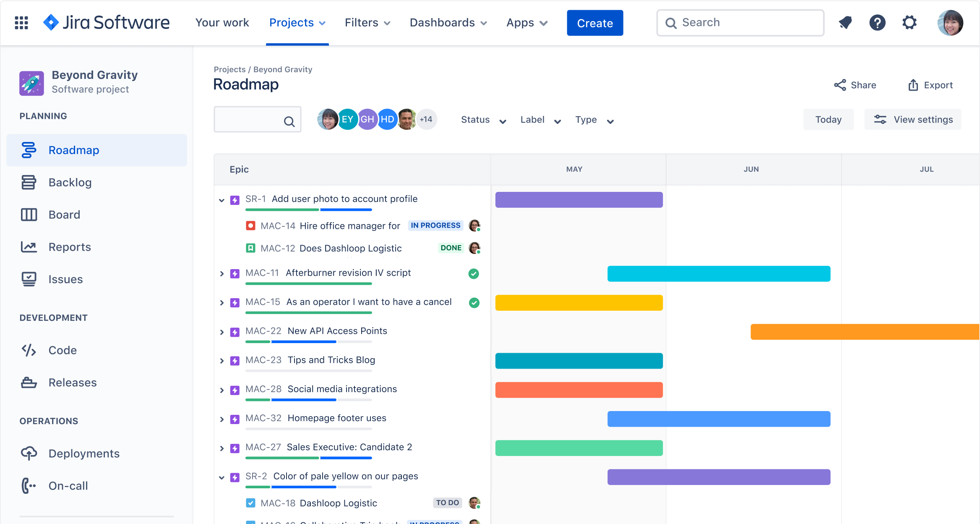Screen dimensions: 980x524
Task: Click SR-1 epic's purple timeline bar
Action: tap(579, 200)
